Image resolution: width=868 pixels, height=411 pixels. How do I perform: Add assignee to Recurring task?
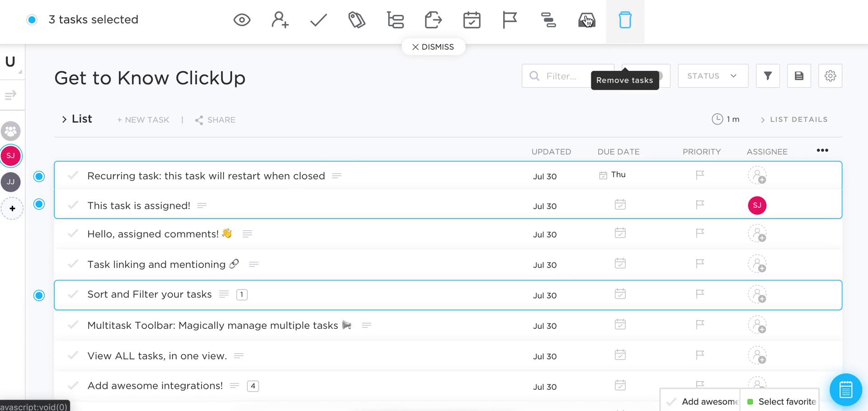pyautogui.click(x=757, y=175)
